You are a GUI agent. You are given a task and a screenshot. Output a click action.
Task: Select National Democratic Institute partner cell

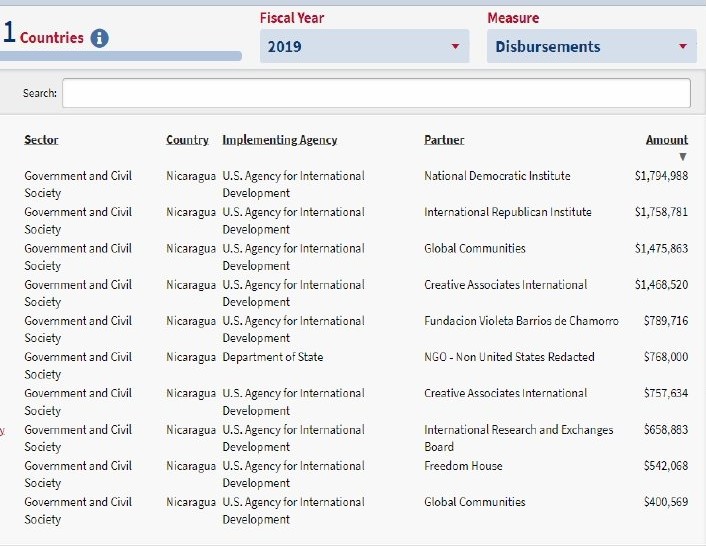click(x=497, y=176)
